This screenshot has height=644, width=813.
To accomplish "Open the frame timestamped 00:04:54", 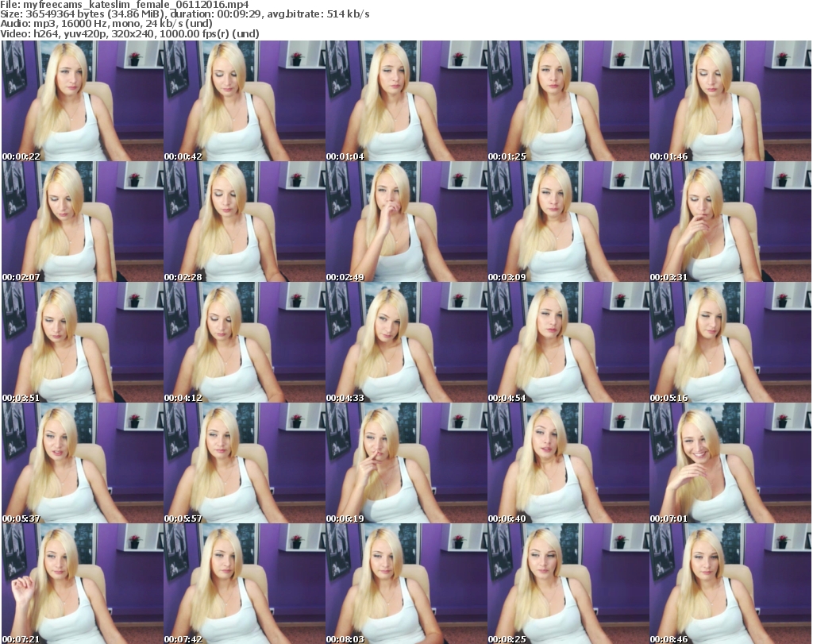I will pos(568,342).
